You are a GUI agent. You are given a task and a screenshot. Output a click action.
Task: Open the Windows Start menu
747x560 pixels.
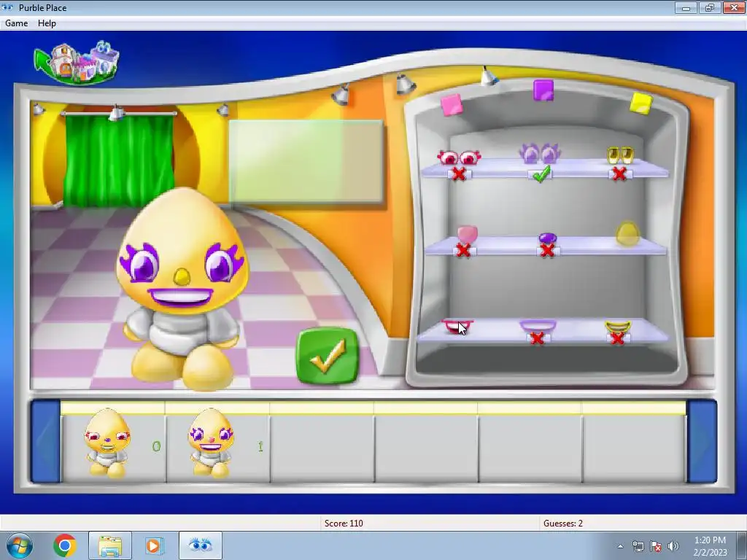[x=20, y=545]
